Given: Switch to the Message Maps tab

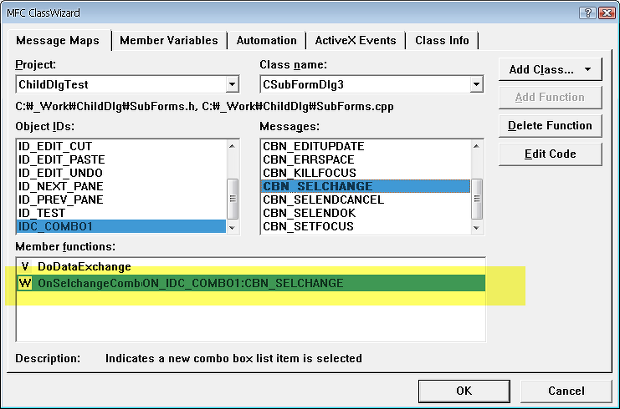Looking at the screenshot, I should (x=58, y=40).
